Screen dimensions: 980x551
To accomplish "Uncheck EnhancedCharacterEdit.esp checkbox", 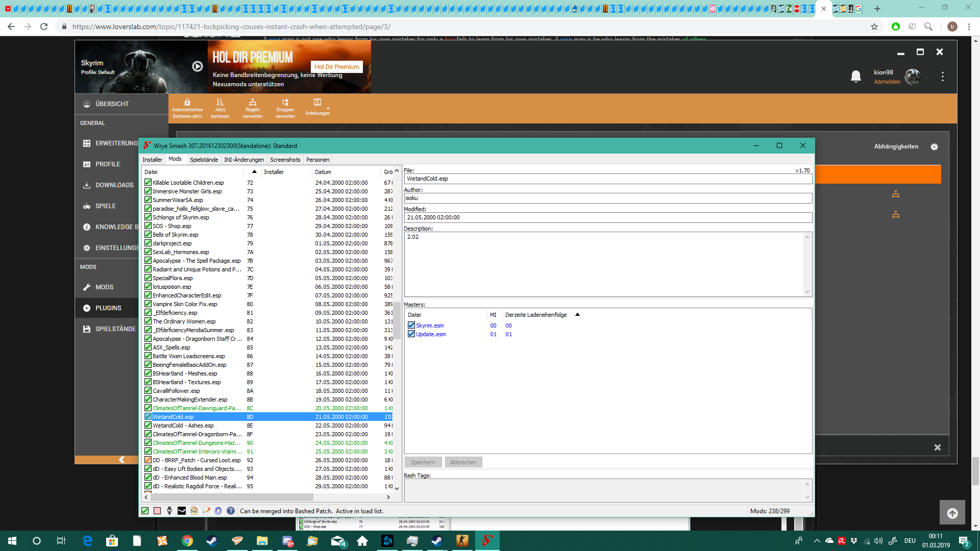I will click(x=148, y=295).
